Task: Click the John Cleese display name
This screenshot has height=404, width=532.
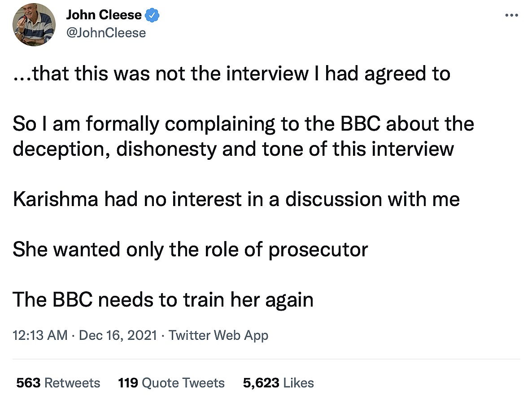Action: (x=104, y=15)
